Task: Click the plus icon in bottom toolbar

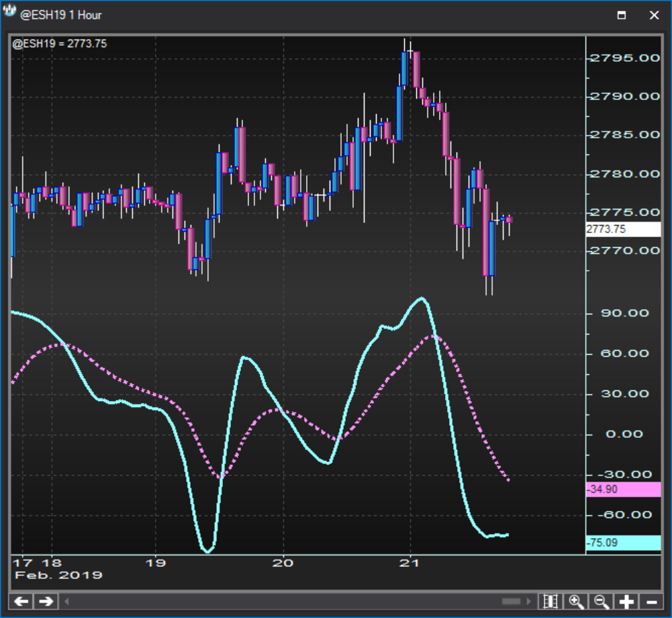Action: coord(626,601)
